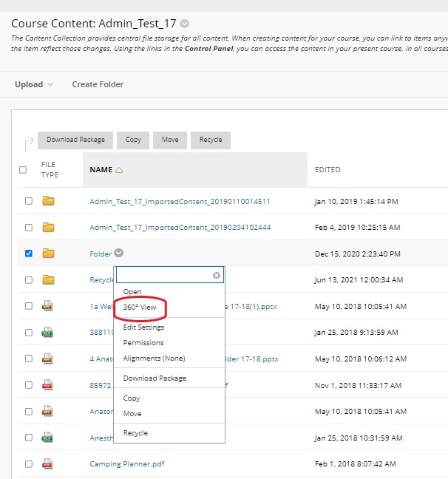Sort by the EDITED column header
Image resolution: width=448 pixels, height=479 pixels.
coord(327,170)
